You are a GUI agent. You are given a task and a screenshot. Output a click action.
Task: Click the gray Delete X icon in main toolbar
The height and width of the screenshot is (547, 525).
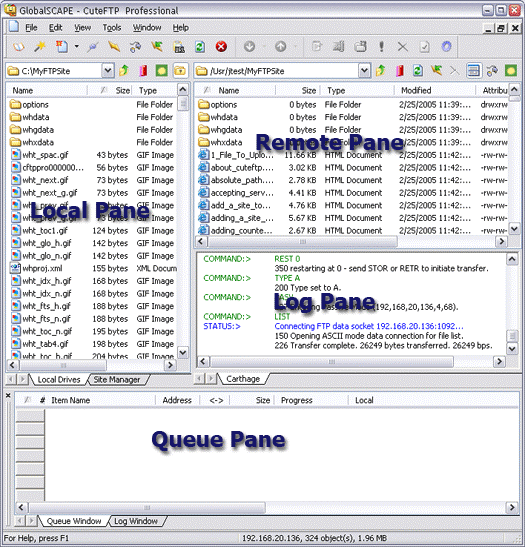(x=403, y=46)
